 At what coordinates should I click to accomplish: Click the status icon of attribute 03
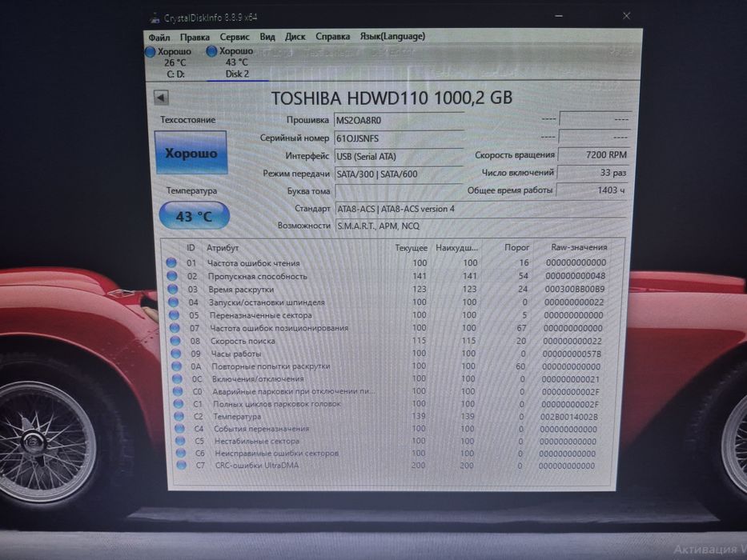coord(172,289)
